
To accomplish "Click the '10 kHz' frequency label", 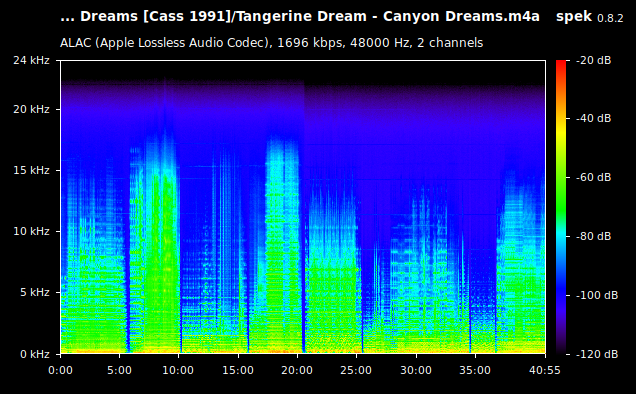I will tap(31, 231).
